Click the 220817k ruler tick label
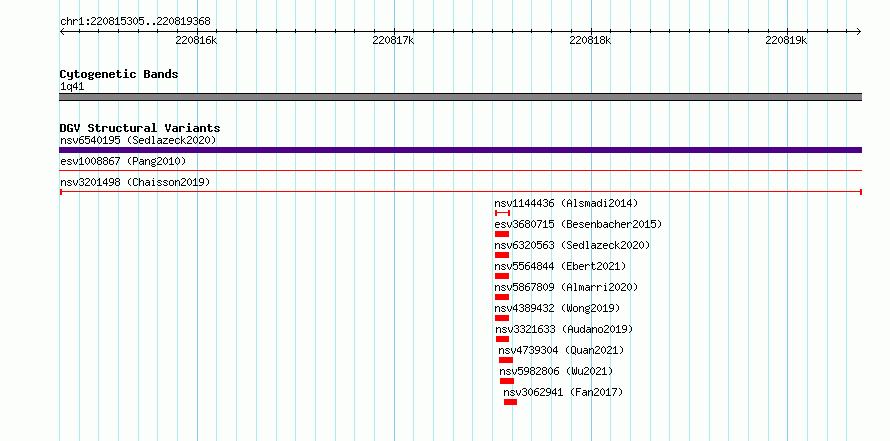The image size is (890, 441). (x=393, y=41)
